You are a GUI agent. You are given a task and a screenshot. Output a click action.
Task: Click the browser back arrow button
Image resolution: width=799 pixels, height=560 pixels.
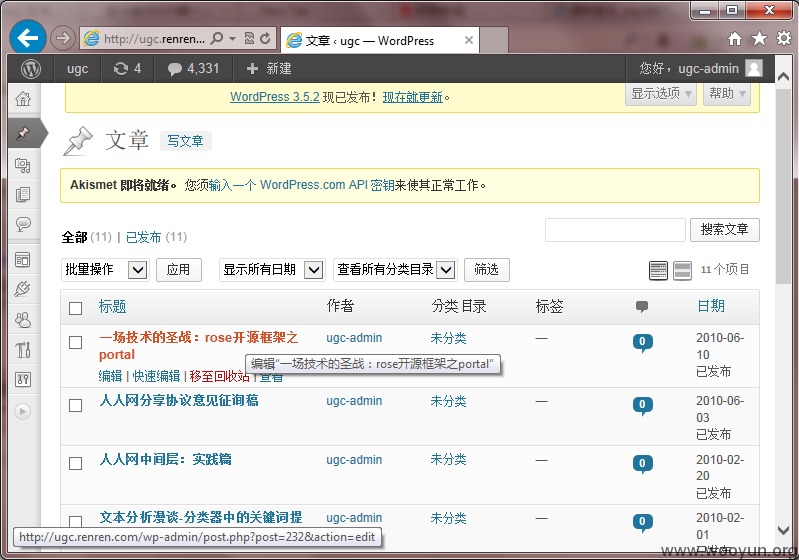tap(28, 37)
